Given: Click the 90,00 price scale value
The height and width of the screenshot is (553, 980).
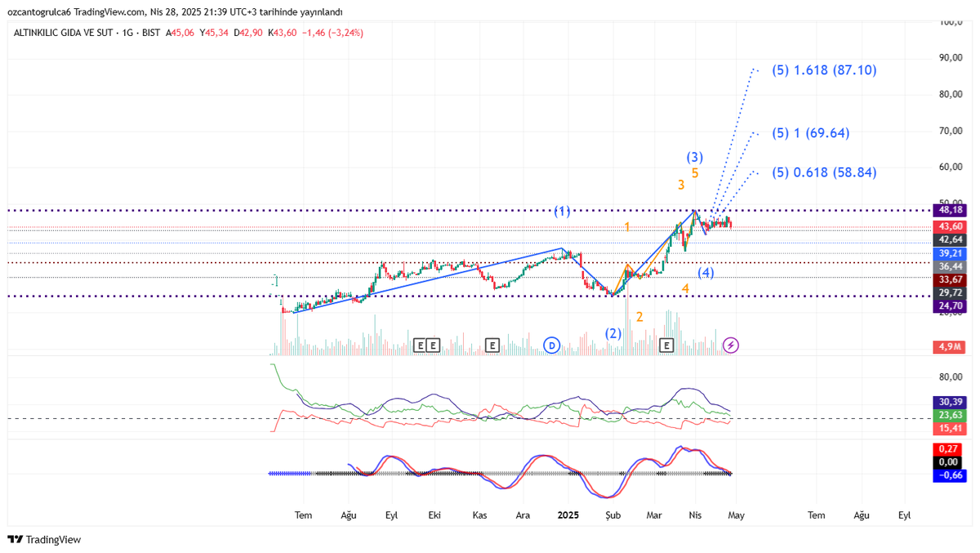Looking at the screenshot, I should [x=951, y=58].
